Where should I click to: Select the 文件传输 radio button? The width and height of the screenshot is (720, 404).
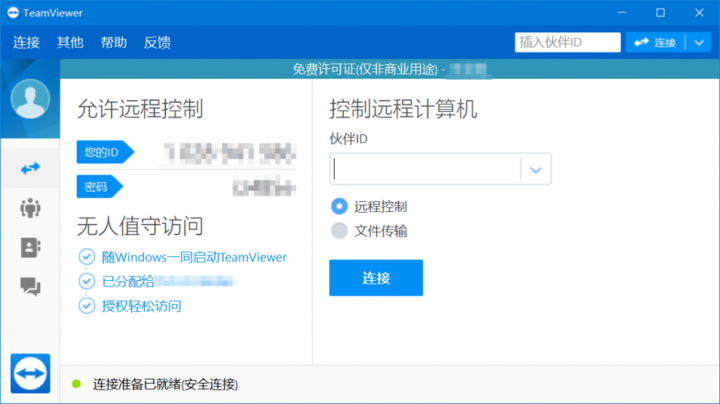coord(339,230)
